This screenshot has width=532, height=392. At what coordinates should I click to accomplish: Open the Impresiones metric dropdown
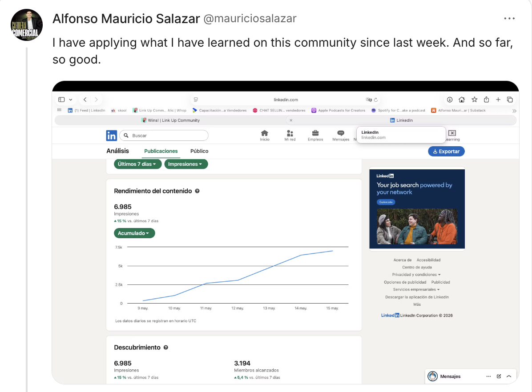point(186,164)
